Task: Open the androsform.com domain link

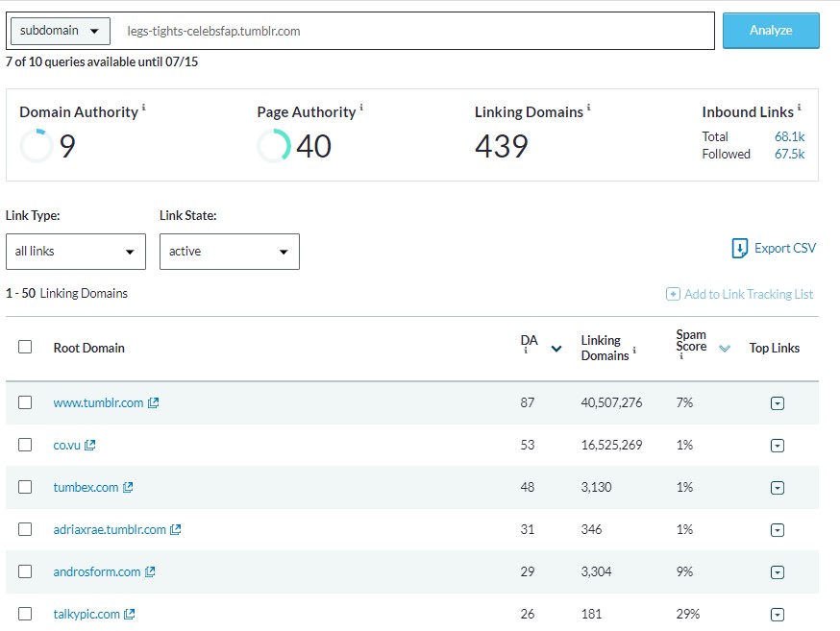Action: 96,571
